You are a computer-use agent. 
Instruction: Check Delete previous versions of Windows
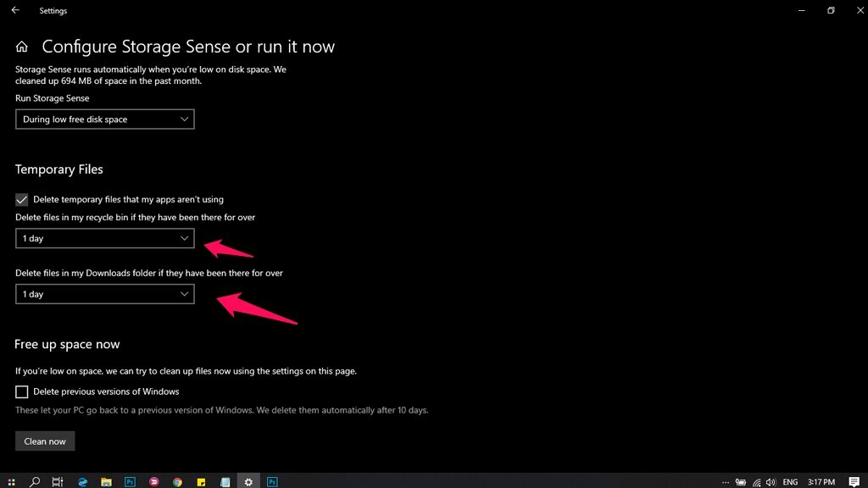(21, 391)
